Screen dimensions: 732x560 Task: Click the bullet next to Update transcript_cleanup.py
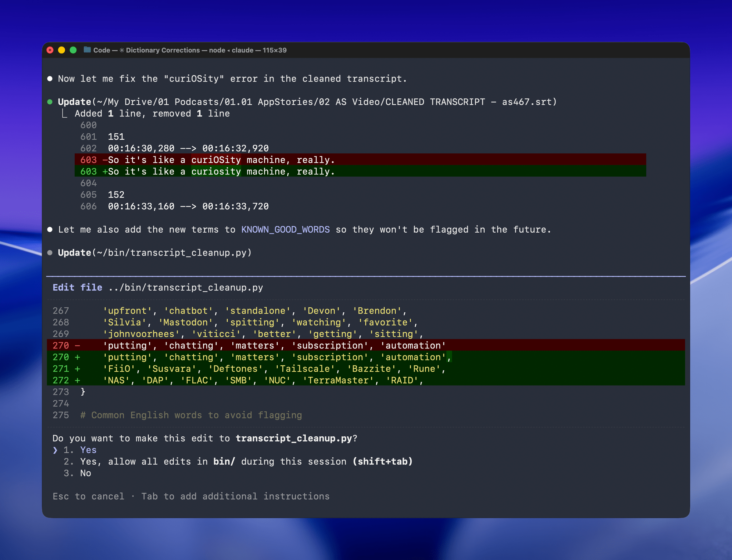pyautogui.click(x=50, y=253)
